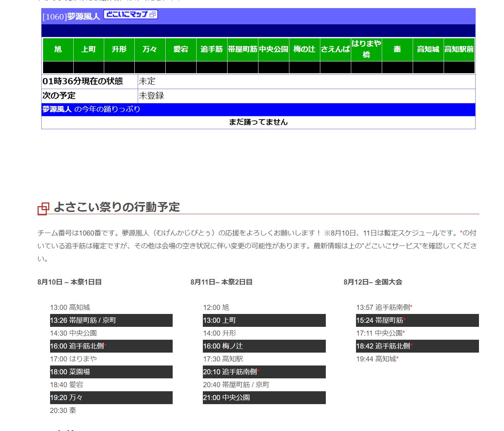Select the 上町 venue header cell
The width and height of the screenshot is (504, 431).
[89, 49]
